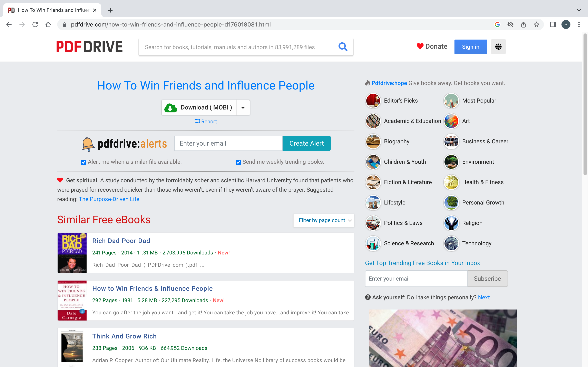
Task: Open the Religion category icon
Action: point(451,223)
